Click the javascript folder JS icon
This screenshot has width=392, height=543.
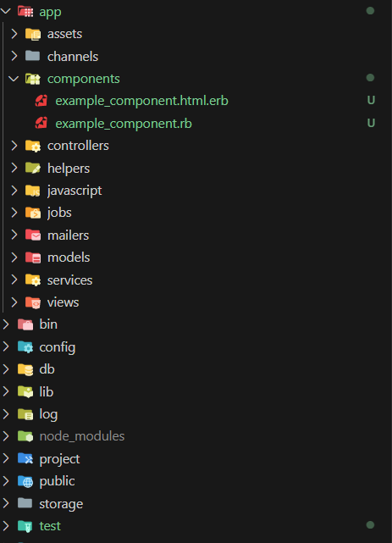click(33, 191)
